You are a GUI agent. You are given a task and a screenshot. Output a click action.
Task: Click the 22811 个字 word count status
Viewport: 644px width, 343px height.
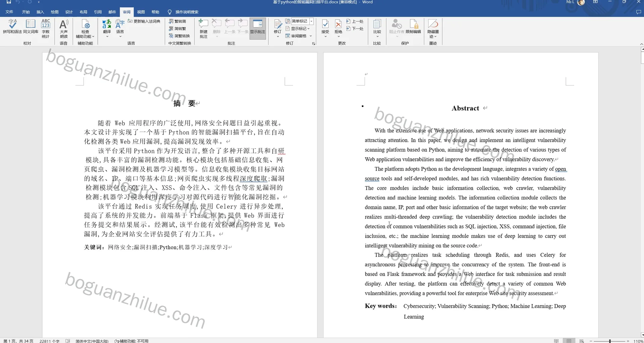click(50, 341)
